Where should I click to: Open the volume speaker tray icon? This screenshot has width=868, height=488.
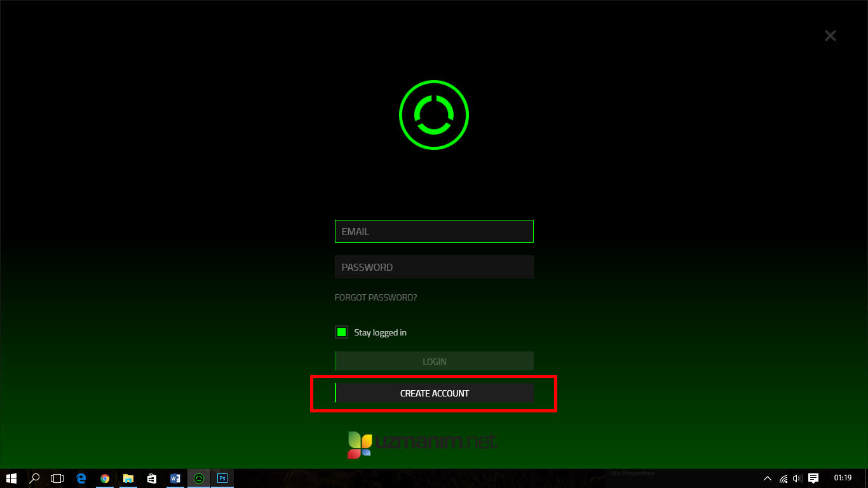[x=797, y=478]
